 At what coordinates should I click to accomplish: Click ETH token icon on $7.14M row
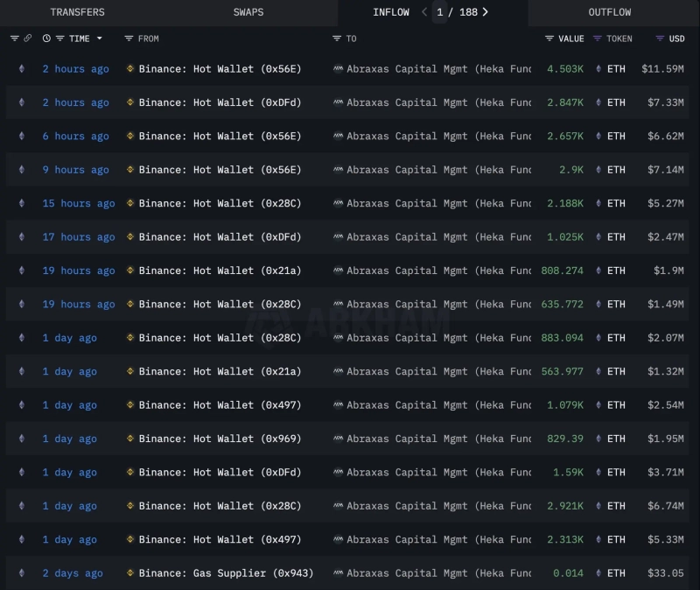[x=598, y=170]
